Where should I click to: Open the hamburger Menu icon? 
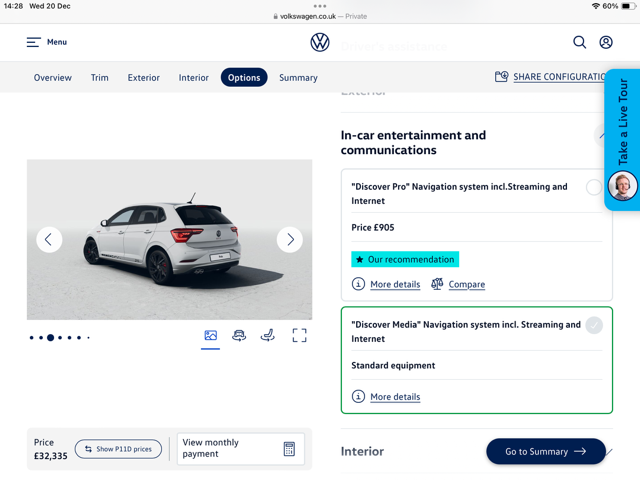(x=33, y=42)
